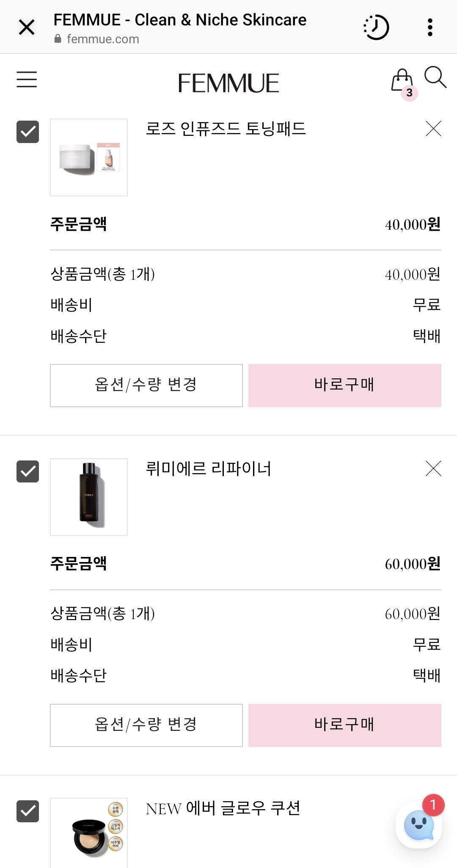This screenshot has height=868, width=457.
Task: Uncheck the 로즈 인퓨즈드 토닝패드 checkbox
Action: (28, 132)
